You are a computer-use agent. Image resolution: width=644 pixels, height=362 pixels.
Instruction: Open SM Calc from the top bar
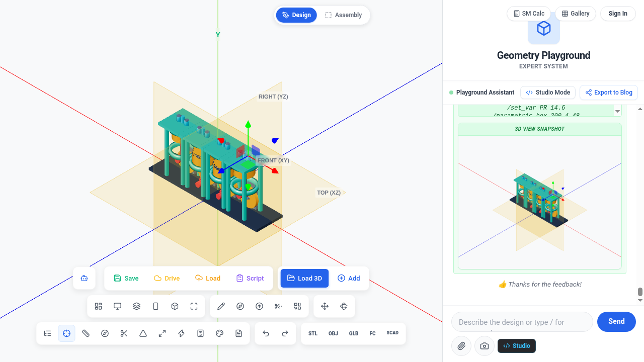tap(529, 14)
